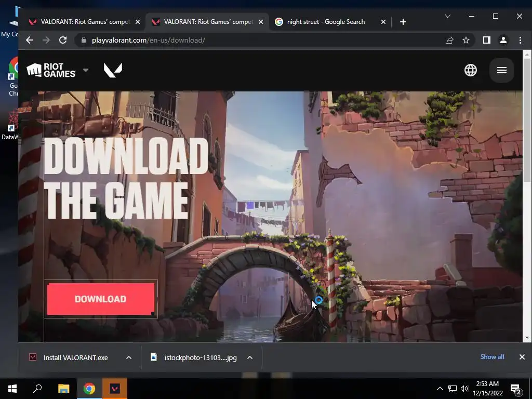View site info padlock icon
Image resolution: width=532 pixels, height=399 pixels.
[84, 40]
